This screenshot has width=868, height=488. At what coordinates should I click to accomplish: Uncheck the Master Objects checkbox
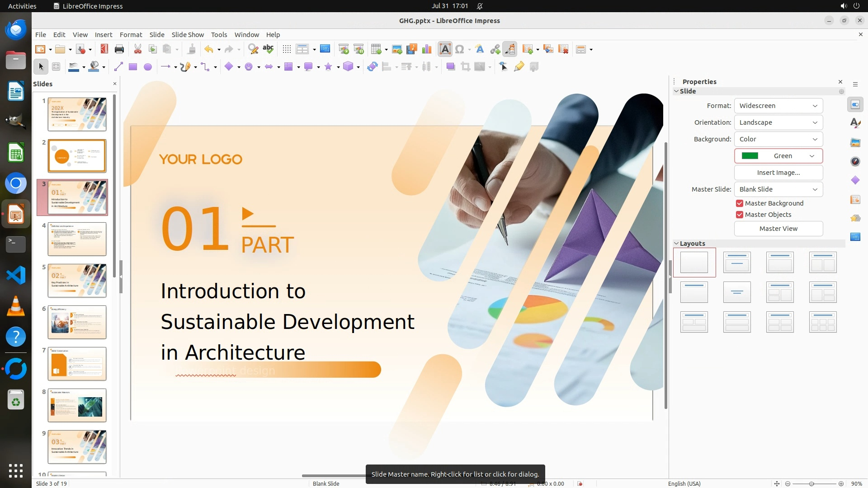(740, 215)
